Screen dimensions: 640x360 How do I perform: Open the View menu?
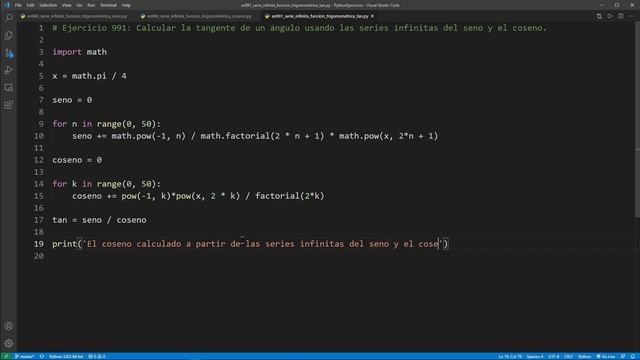[x=67, y=5]
